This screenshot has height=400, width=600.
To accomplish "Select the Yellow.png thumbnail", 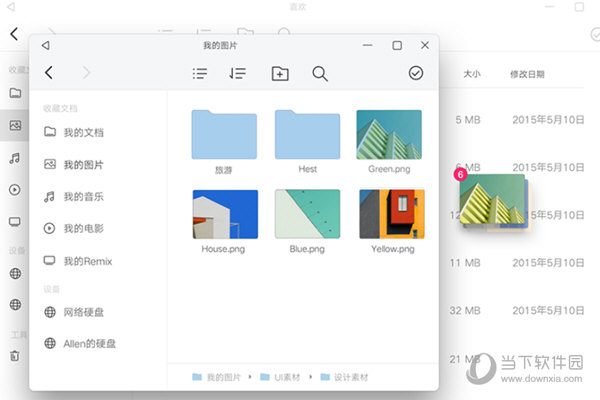I will pyautogui.click(x=392, y=214).
